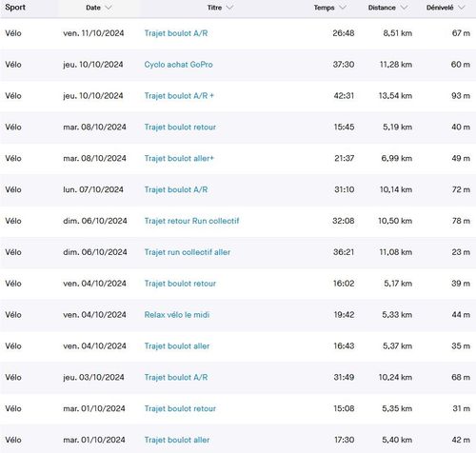Open Trajet boulot A/R from 11/10/2024
Screen dimensions: 476x453
(x=176, y=33)
